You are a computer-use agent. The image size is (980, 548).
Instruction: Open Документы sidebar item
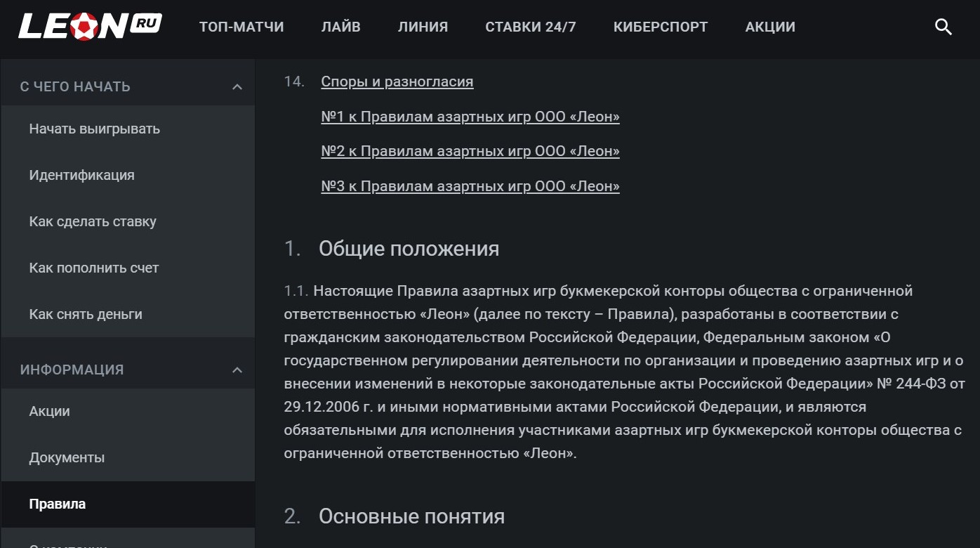point(128,457)
